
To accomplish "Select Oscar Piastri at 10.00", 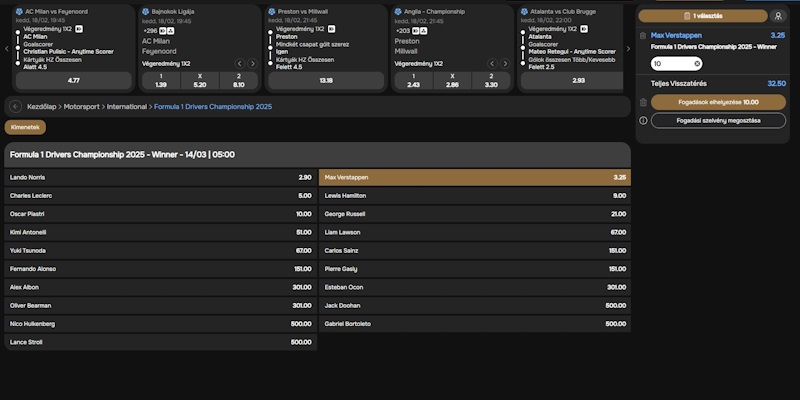I will [x=161, y=214].
